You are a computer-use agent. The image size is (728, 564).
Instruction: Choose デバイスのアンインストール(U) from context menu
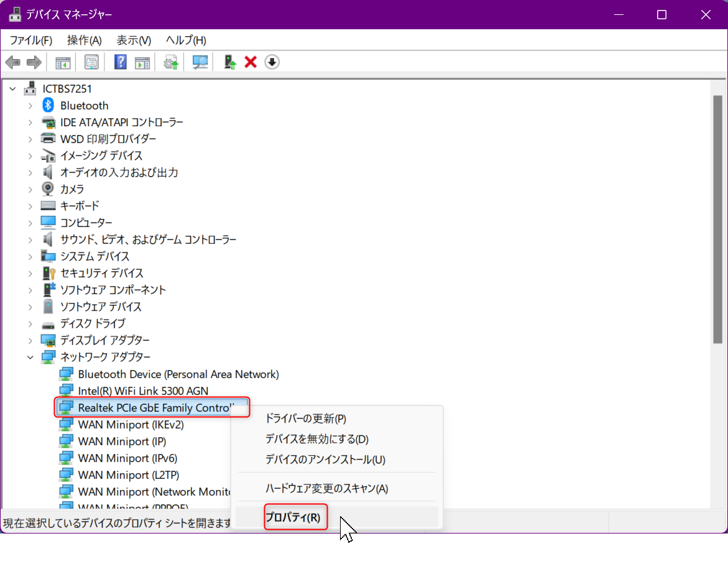pyautogui.click(x=337, y=459)
